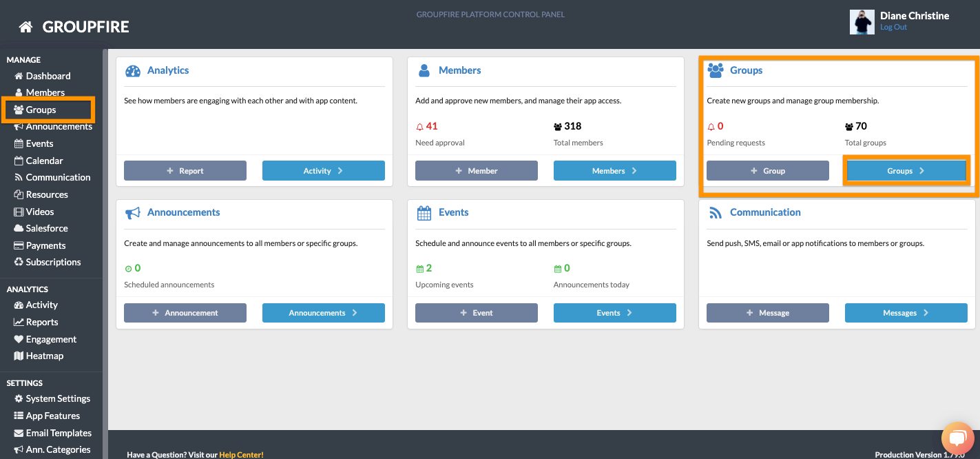Click the + Group button
This screenshot has height=459, width=980.
pyautogui.click(x=768, y=171)
